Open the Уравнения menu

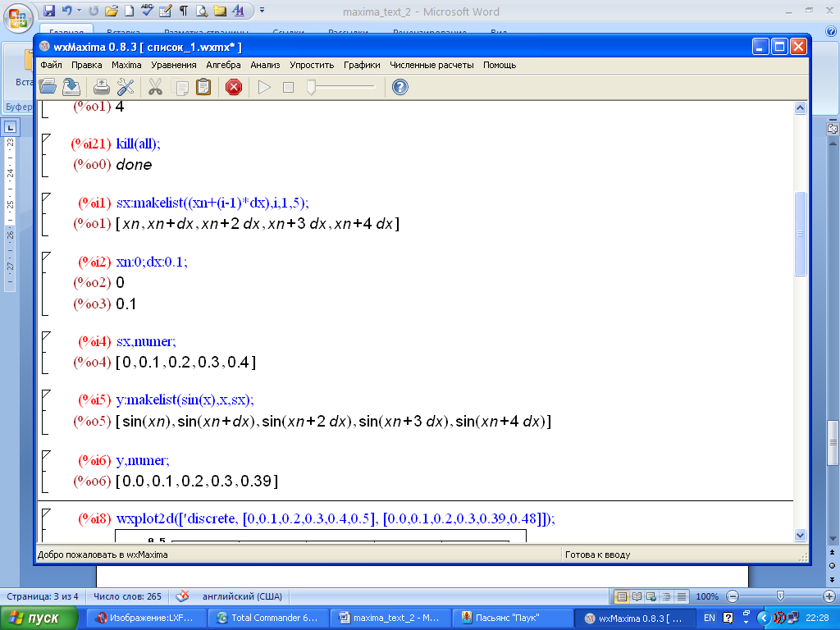[174, 65]
